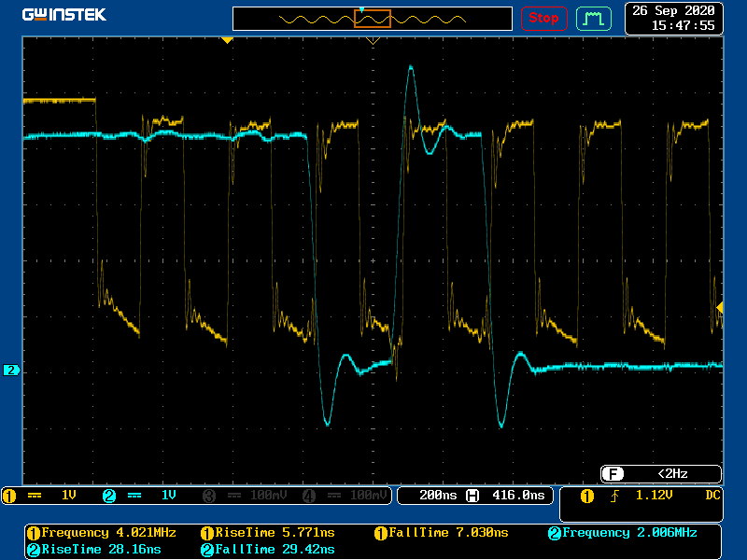The image size is (747, 560).
Task: Click the channel 2 ground level marker
Action: [11, 371]
